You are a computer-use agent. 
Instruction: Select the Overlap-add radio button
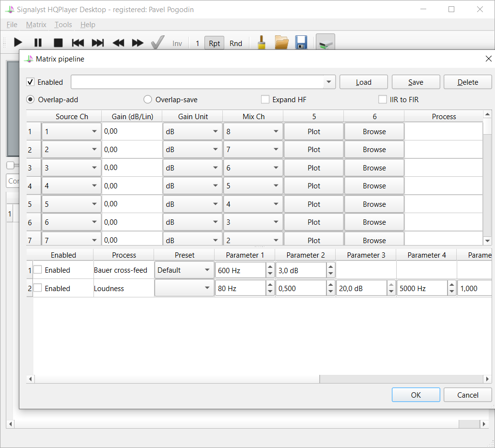pos(31,99)
